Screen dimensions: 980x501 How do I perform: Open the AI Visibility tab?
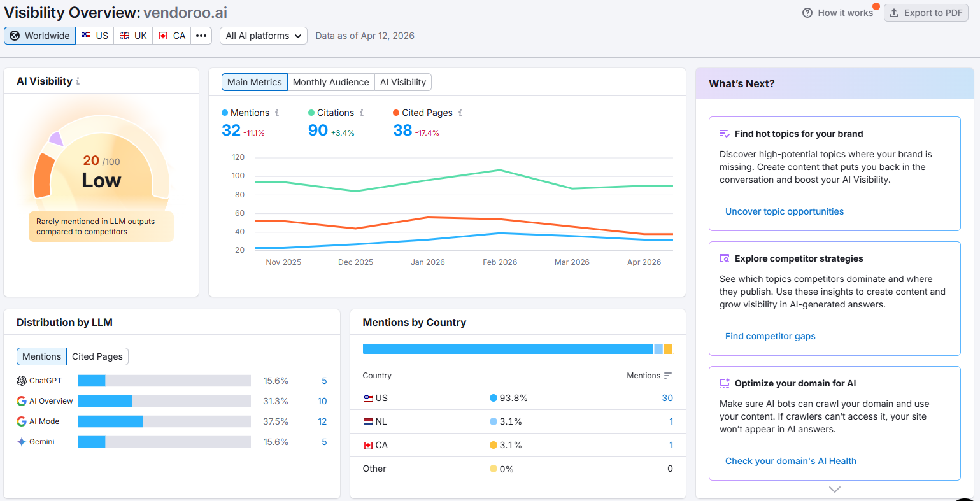402,81
